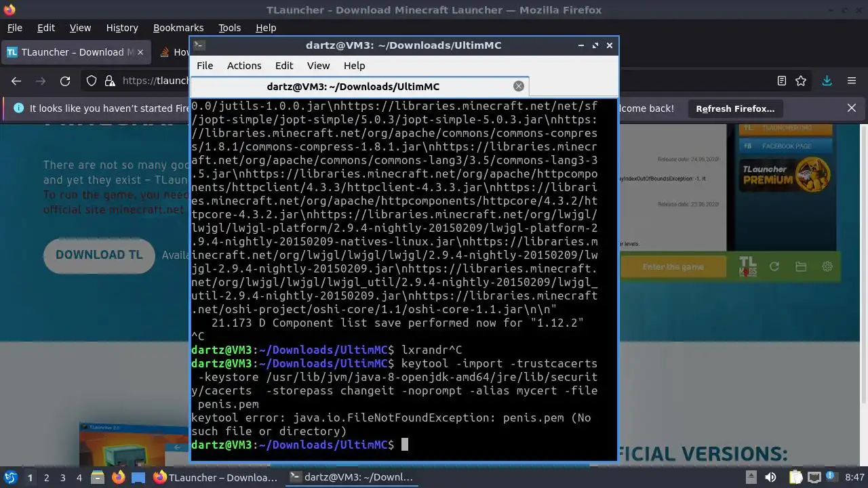Screen dimensions: 868x488
Task: Click the volume speaker tray icon
Action: pyautogui.click(x=770, y=477)
